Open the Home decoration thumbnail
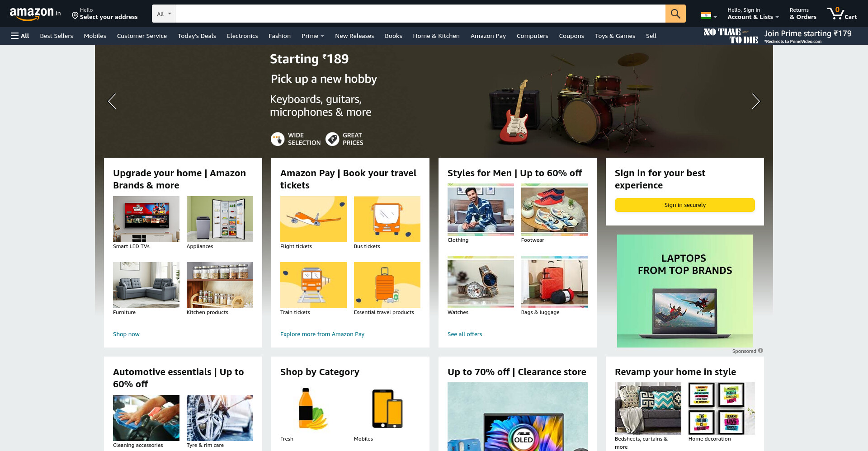868x451 pixels. click(722, 409)
